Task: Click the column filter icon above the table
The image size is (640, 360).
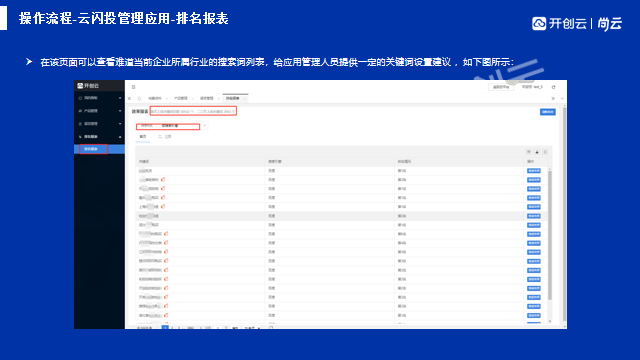Action: [x=529, y=152]
